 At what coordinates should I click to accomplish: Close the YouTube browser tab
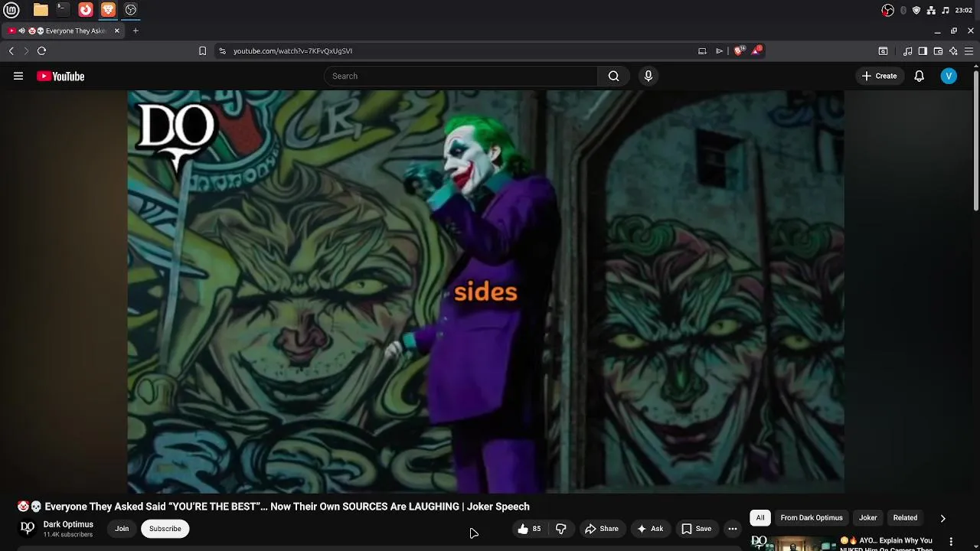point(116,31)
